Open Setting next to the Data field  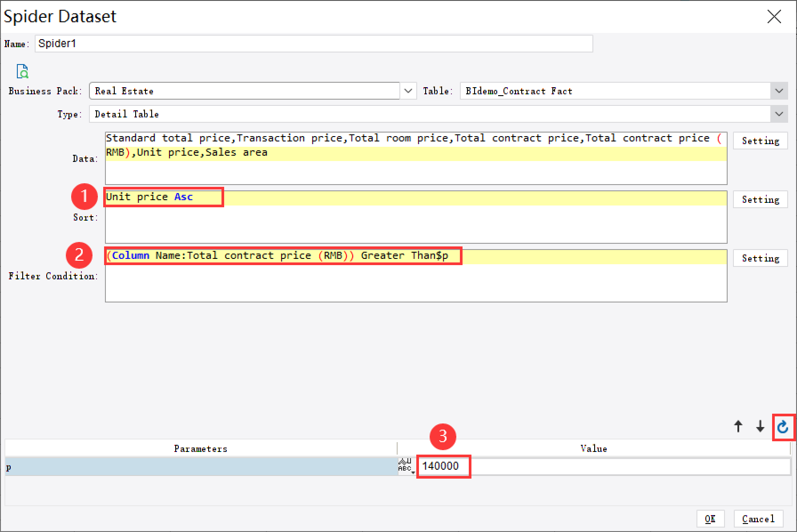click(760, 141)
